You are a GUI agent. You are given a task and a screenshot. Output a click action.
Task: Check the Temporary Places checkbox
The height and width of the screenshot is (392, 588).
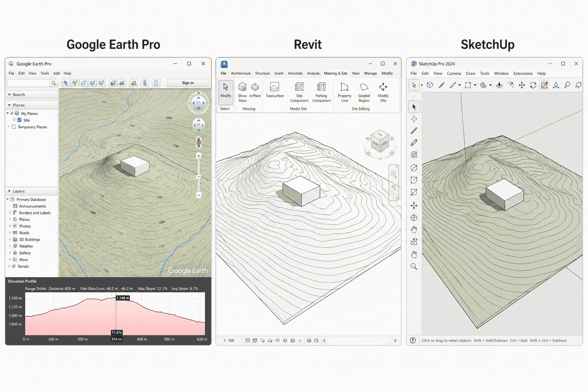pos(14,127)
